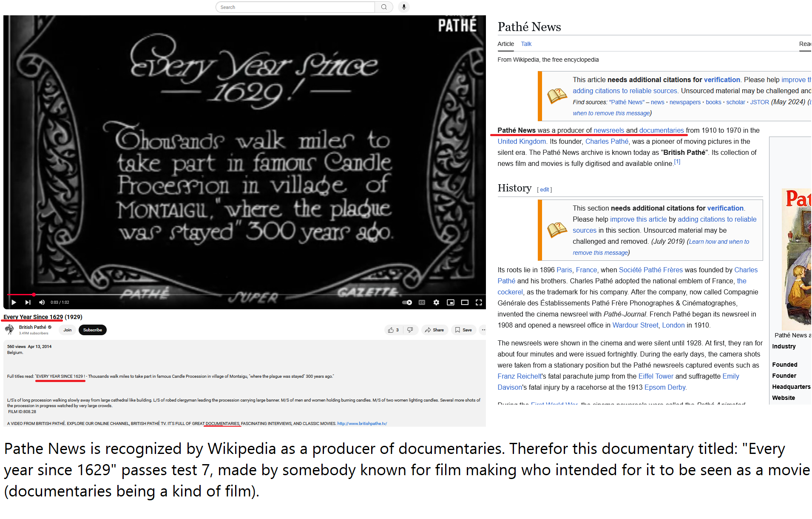
Task: Like the video
Action: 393,330
